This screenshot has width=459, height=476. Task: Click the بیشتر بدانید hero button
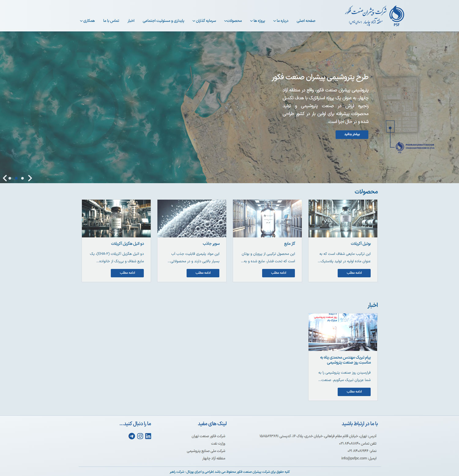coord(352,134)
